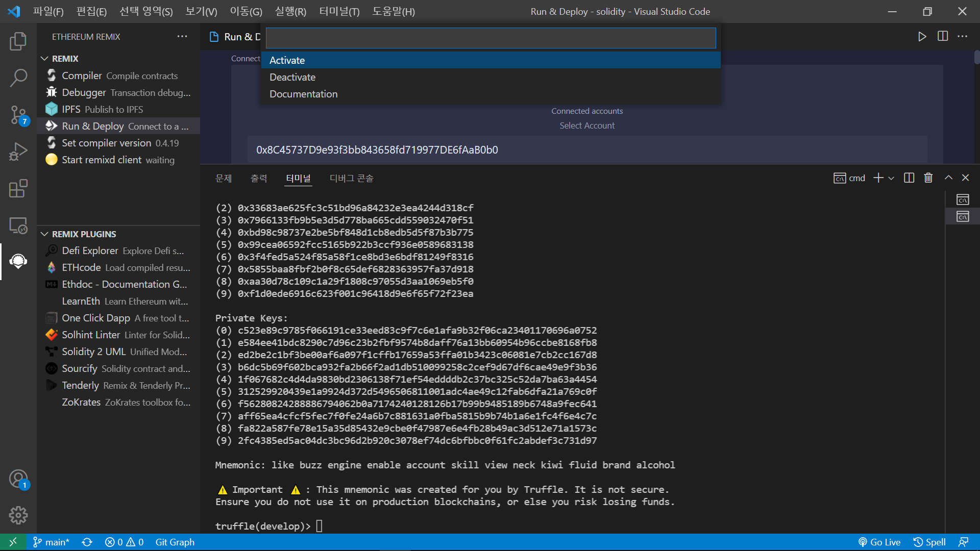
Task: Open the Search view icon
Action: [x=18, y=78]
